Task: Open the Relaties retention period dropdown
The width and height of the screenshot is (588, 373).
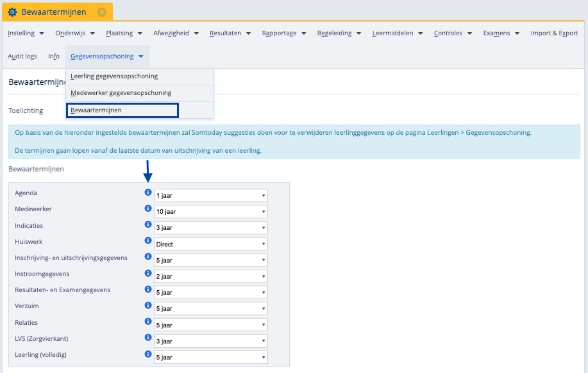Action: (x=210, y=325)
